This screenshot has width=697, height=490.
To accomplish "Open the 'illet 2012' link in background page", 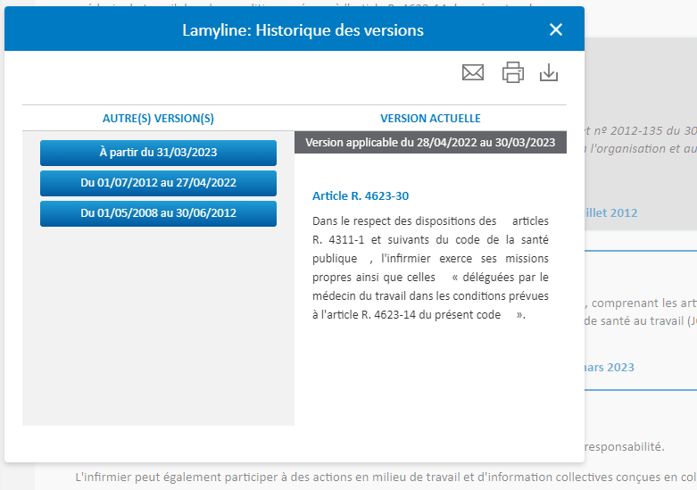I will pyautogui.click(x=611, y=213).
